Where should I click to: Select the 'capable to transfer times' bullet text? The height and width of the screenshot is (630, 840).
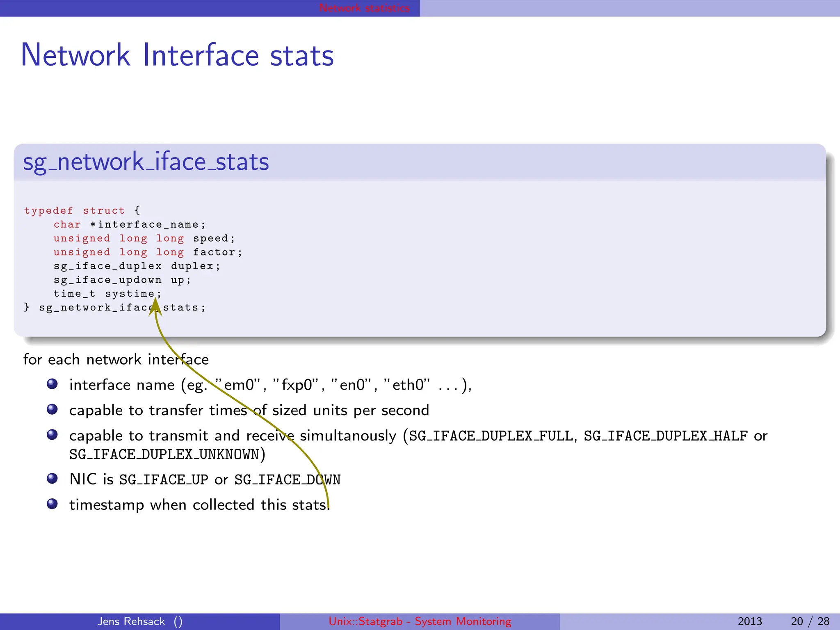click(249, 410)
